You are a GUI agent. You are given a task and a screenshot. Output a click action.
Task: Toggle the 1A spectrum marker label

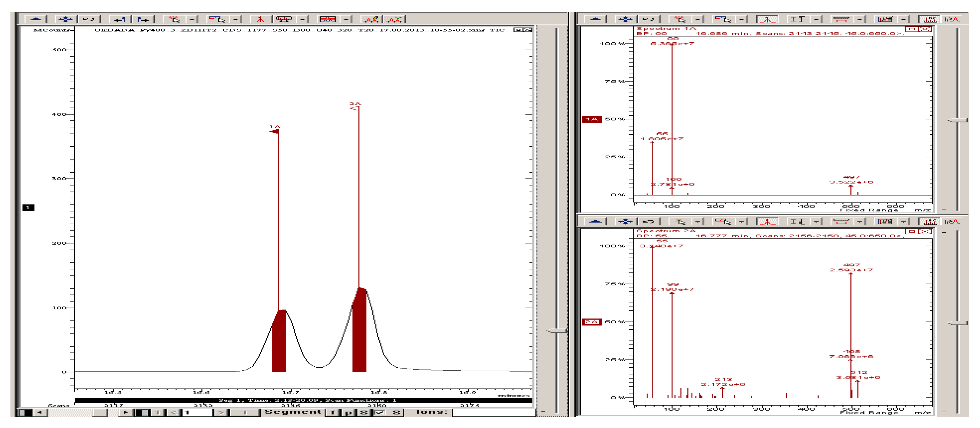pos(592,119)
